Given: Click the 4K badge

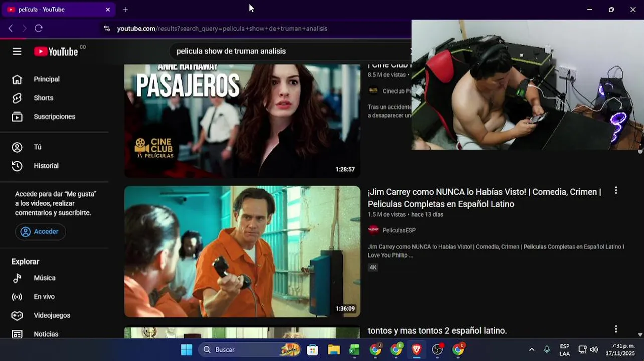Looking at the screenshot, I should [373, 268].
